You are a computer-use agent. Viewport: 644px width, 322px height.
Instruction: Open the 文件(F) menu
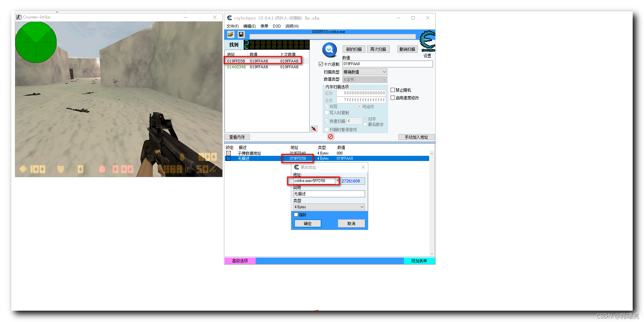(x=233, y=26)
